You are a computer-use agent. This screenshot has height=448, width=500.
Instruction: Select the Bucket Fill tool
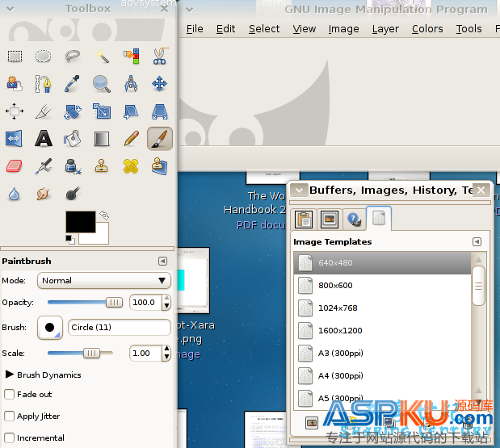[x=73, y=139]
